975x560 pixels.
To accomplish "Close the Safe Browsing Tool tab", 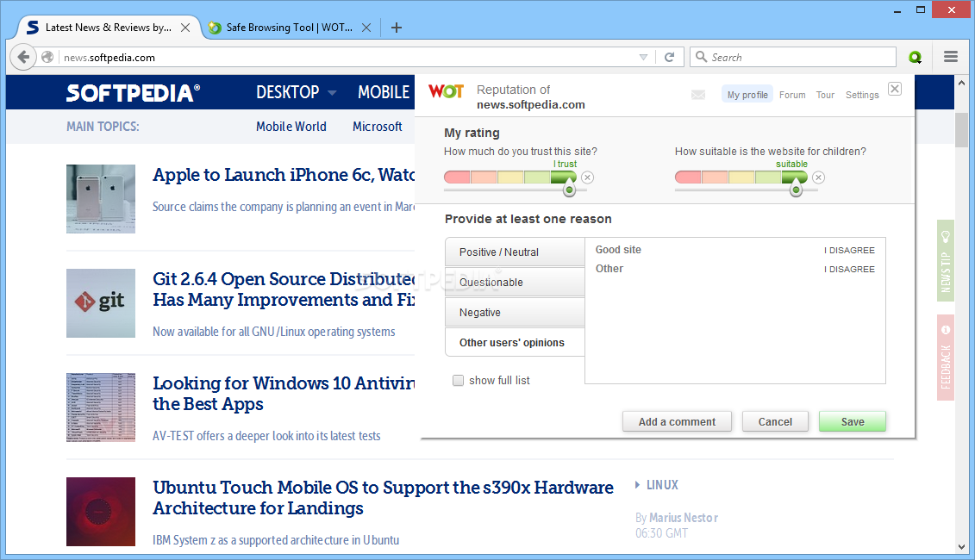I will pos(366,28).
